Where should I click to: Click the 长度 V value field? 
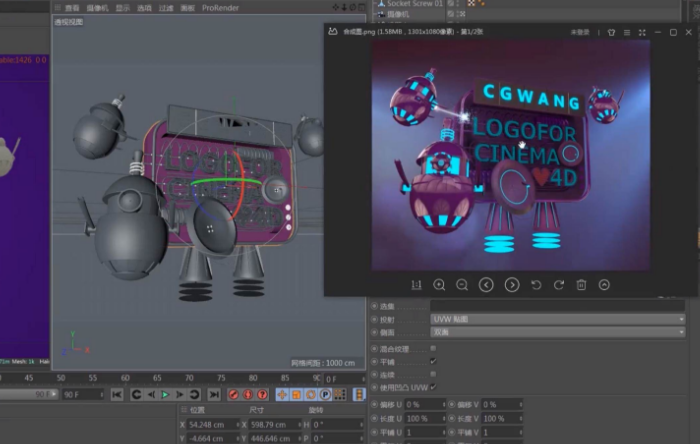[503, 418]
